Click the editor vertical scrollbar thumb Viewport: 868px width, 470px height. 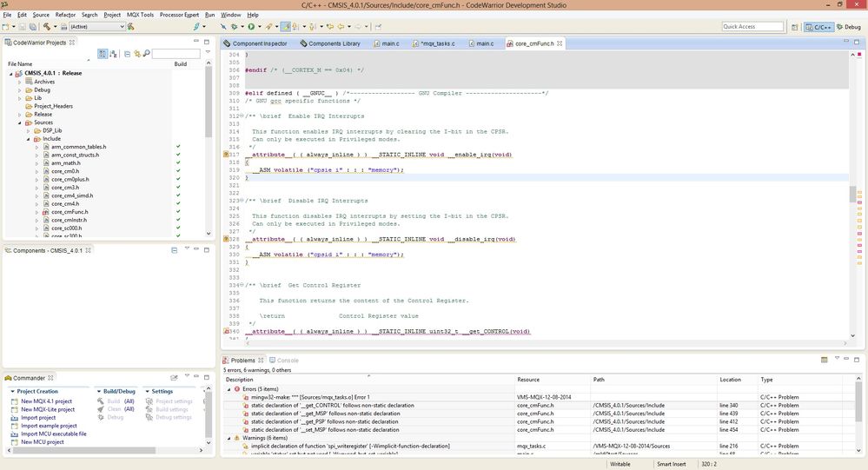(x=852, y=194)
